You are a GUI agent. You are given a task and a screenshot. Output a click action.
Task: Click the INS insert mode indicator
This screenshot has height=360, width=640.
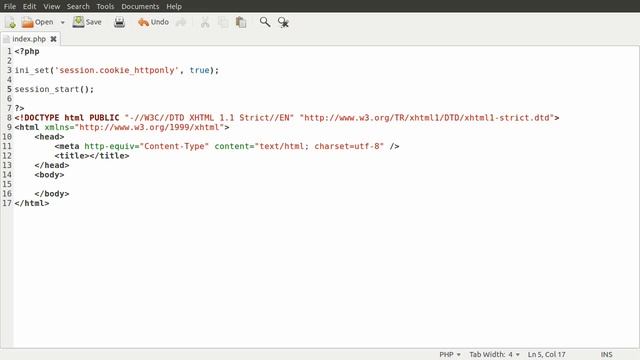tap(606, 354)
